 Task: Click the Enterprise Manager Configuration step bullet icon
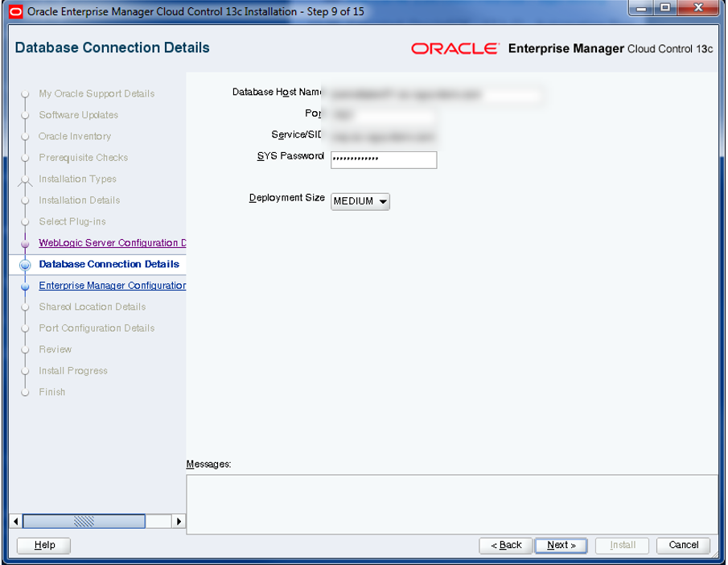pos(25,286)
